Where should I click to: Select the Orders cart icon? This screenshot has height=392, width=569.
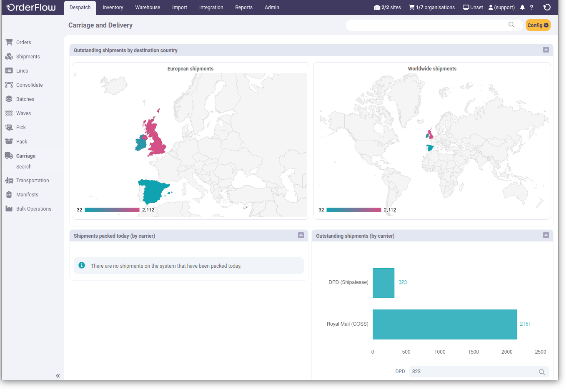9,42
